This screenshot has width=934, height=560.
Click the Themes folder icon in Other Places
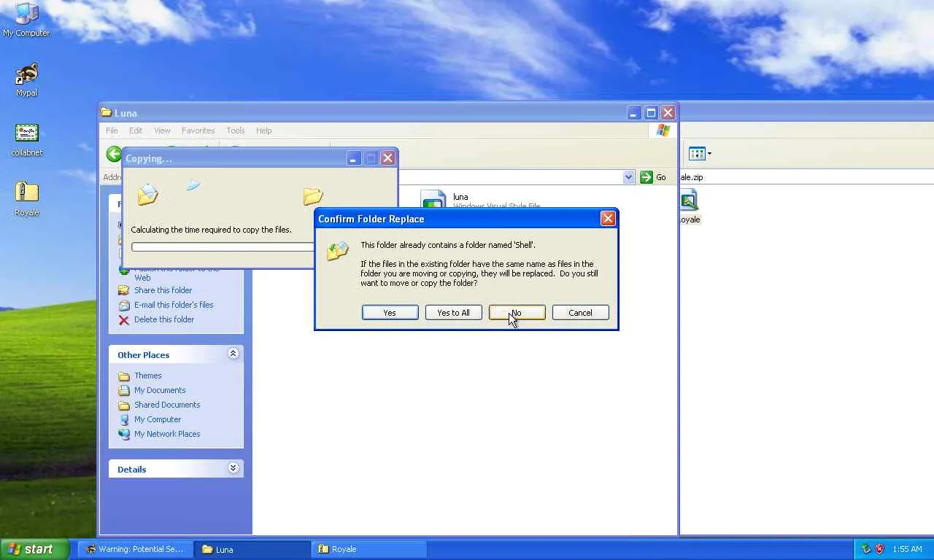124,376
